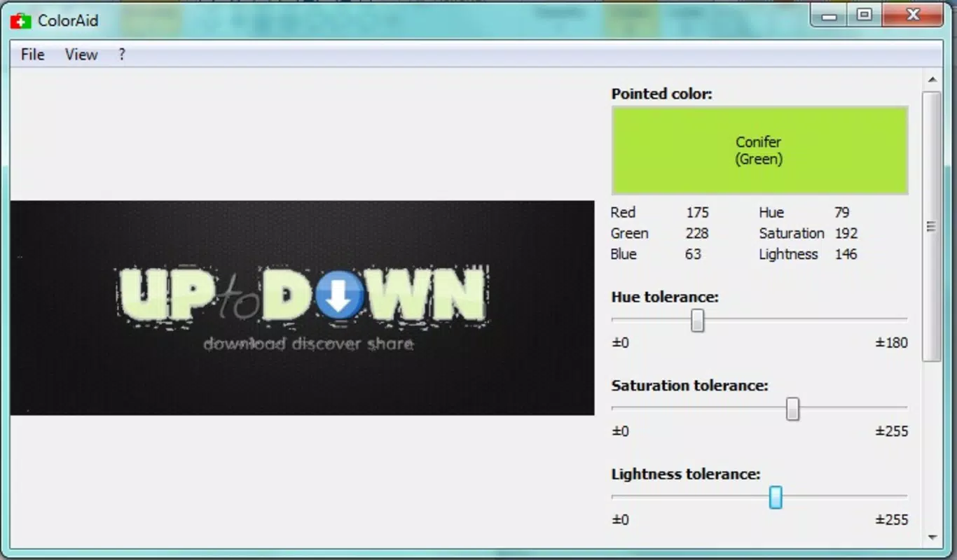Click the Saturation value 192
This screenshot has width=957, height=560.
click(x=846, y=233)
